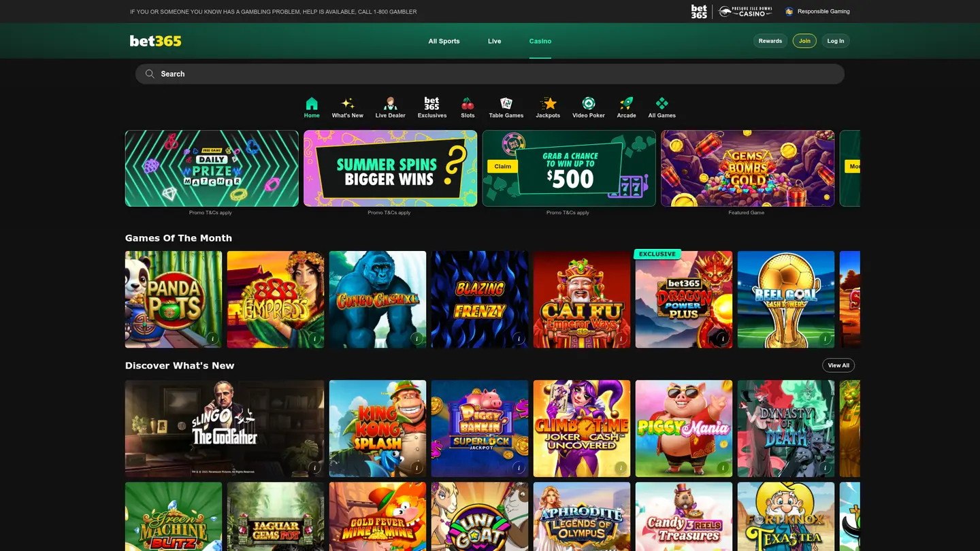Show info for Congo Cash XL game
Viewport: 980px width, 551px height.
tap(416, 338)
